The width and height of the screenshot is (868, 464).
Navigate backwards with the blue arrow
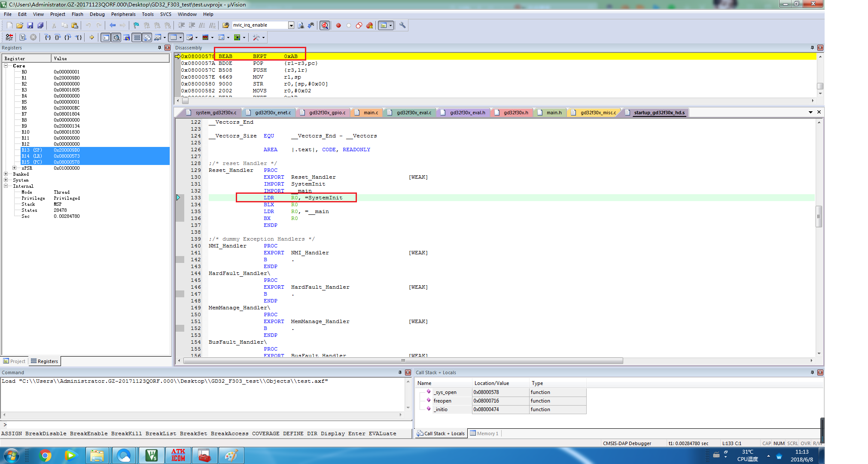click(x=113, y=25)
